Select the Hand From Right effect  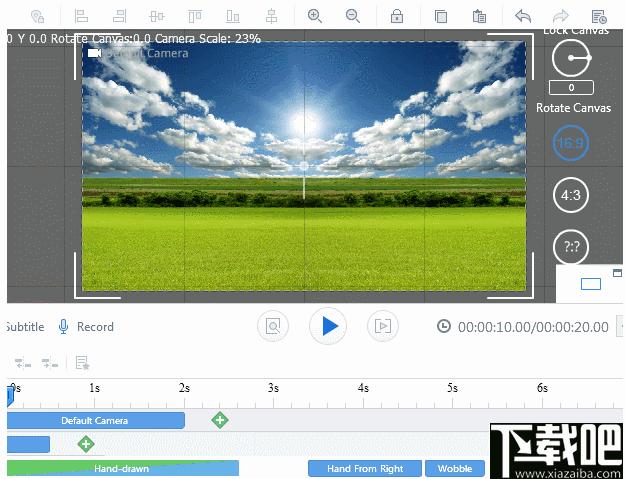(365, 468)
